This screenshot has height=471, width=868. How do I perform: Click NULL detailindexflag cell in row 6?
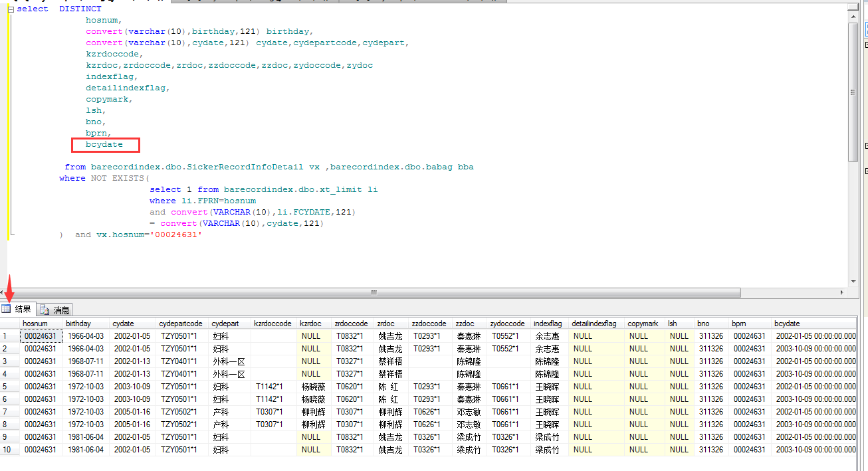[x=597, y=399]
